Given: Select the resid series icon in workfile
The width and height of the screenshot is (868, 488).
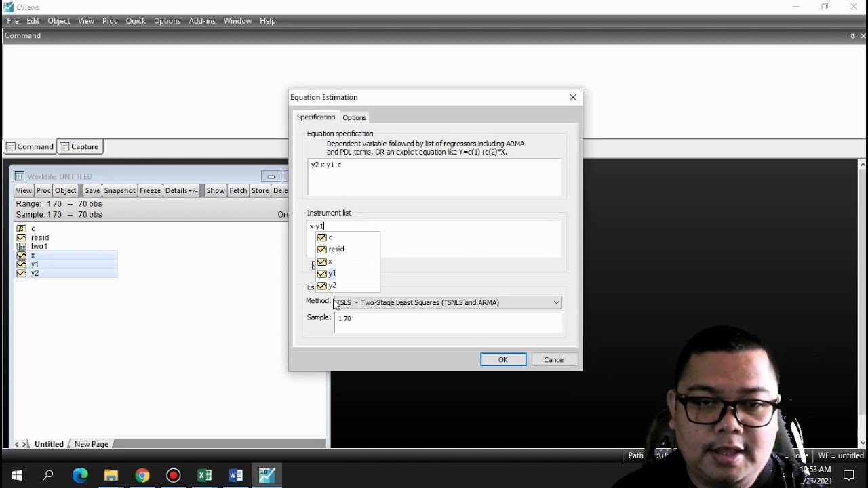Looking at the screenshot, I should [x=21, y=237].
